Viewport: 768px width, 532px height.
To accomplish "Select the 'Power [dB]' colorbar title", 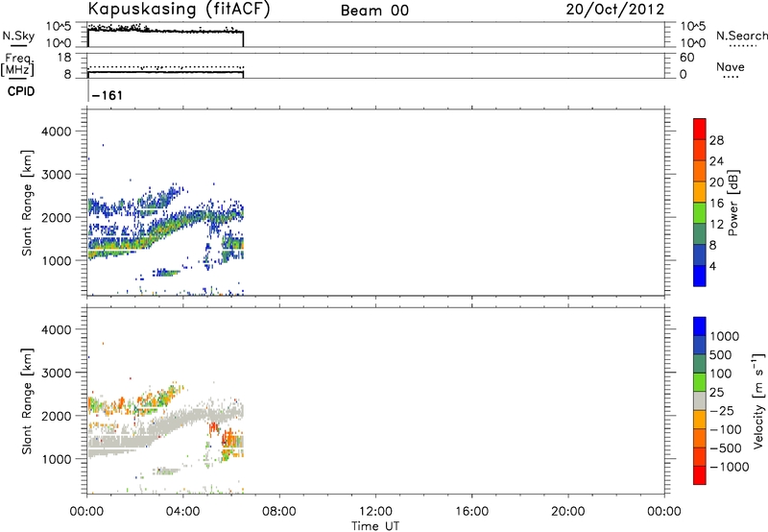I will (x=732, y=203).
